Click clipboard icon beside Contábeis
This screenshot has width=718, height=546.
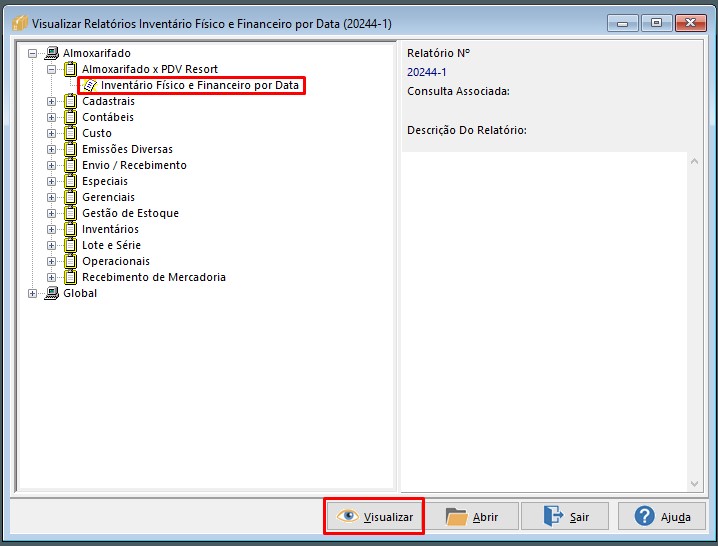[70, 117]
